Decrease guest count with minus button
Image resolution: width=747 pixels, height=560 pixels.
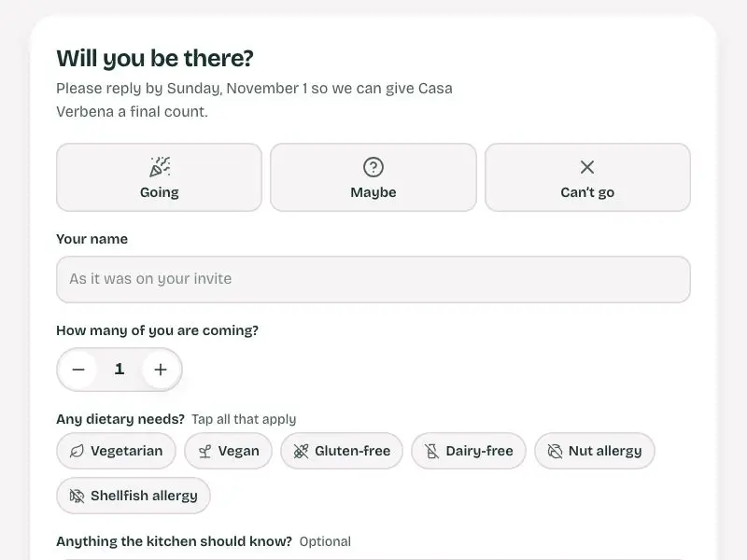(x=78, y=370)
